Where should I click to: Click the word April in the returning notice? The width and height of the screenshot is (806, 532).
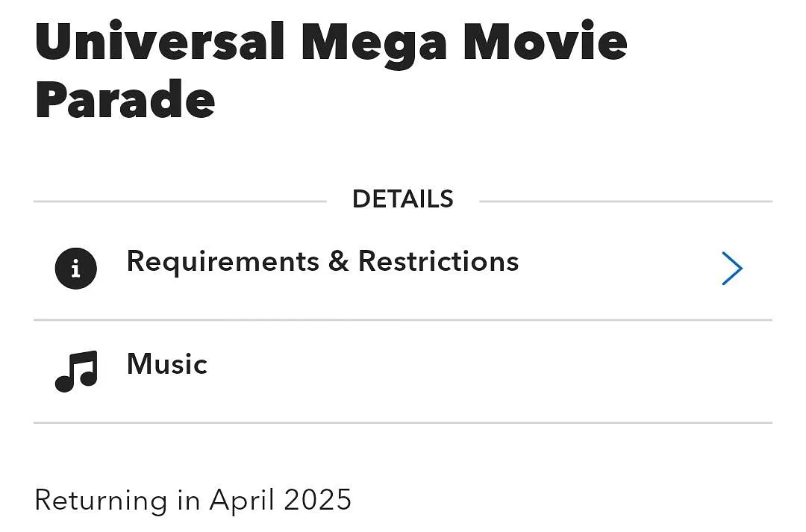tap(242, 500)
